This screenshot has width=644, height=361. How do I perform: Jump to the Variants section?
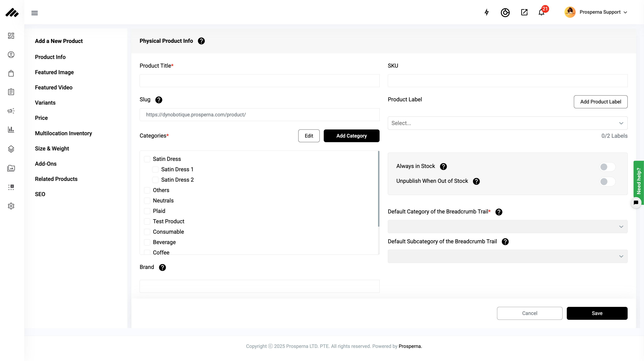click(x=45, y=103)
